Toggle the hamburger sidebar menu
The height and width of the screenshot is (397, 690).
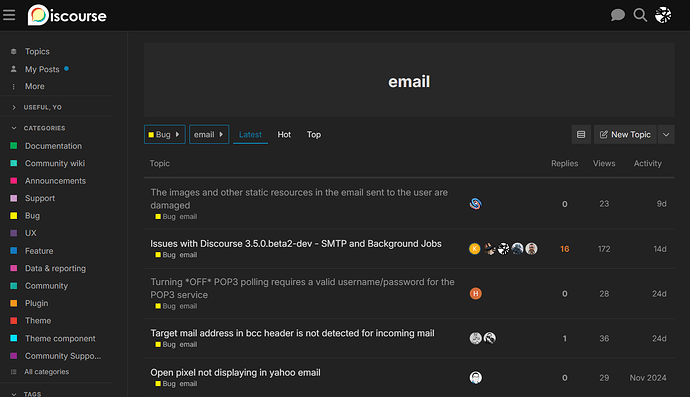point(9,15)
